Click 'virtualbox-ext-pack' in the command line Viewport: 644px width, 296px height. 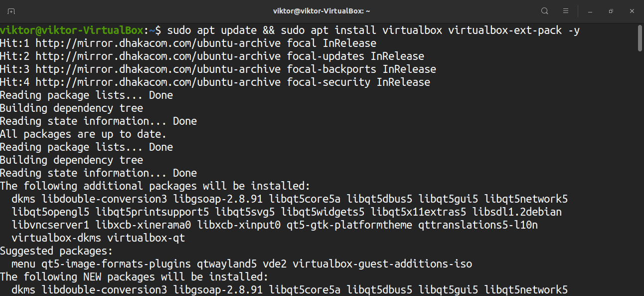(505, 30)
